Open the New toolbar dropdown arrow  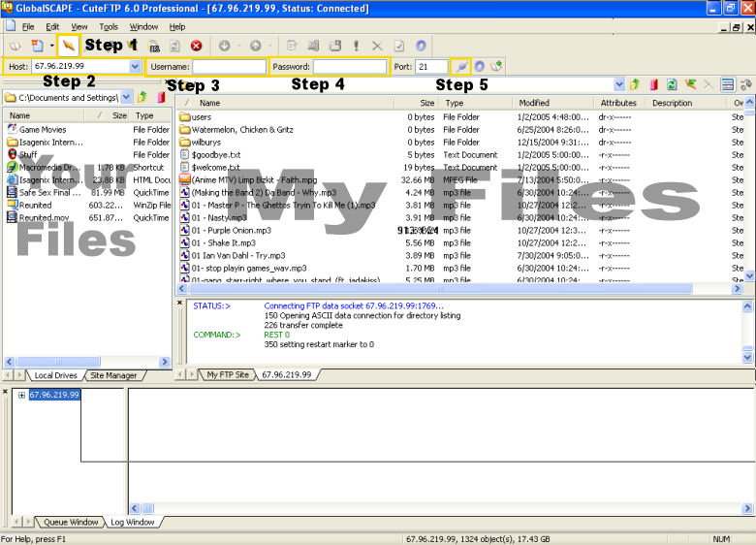coord(51,46)
